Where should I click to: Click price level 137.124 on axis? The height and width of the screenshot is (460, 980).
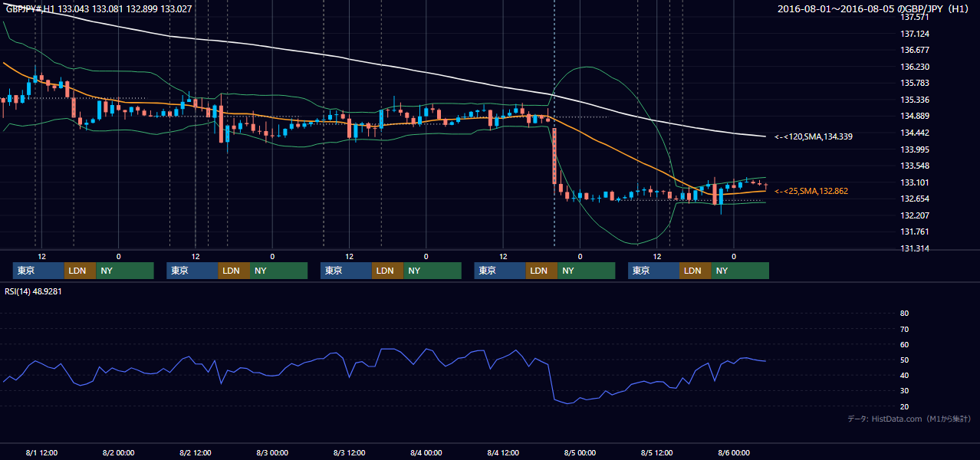914,34
